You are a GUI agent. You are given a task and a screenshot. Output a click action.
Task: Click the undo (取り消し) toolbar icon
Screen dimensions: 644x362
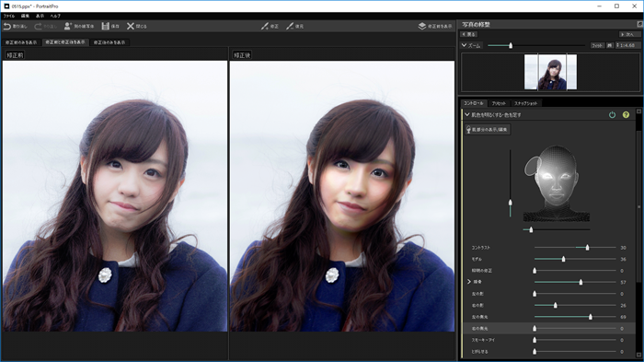coord(7,27)
